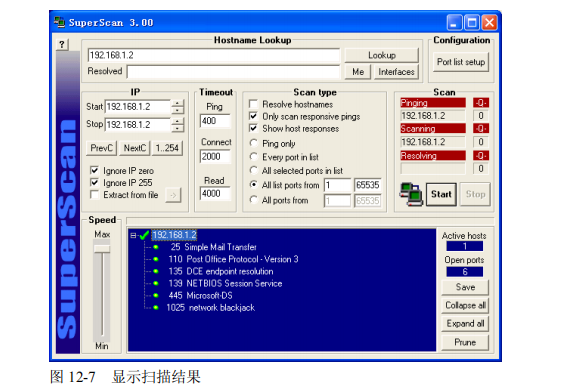Enable Extract from file checkbox

tap(95, 195)
